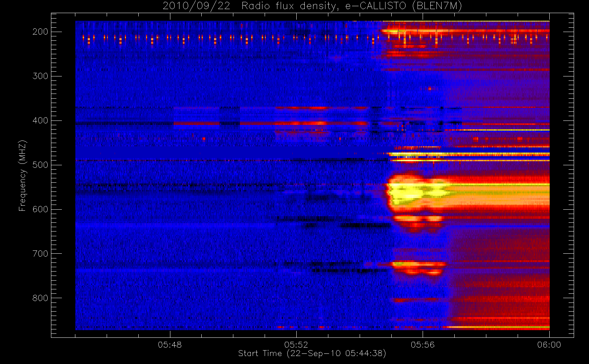The image size is (589, 364).
Task: Click the 400 frequency tick label
Action: 40,120
